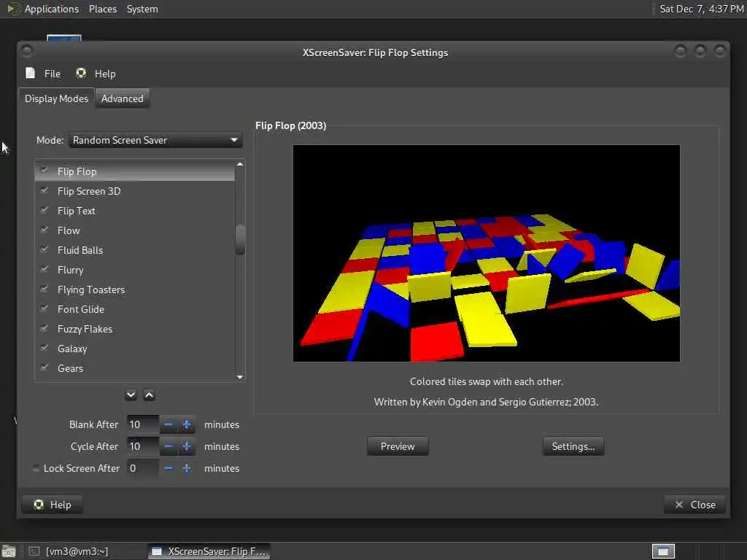Increase Cycle After minutes
This screenshot has width=747, height=560.
[187, 446]
